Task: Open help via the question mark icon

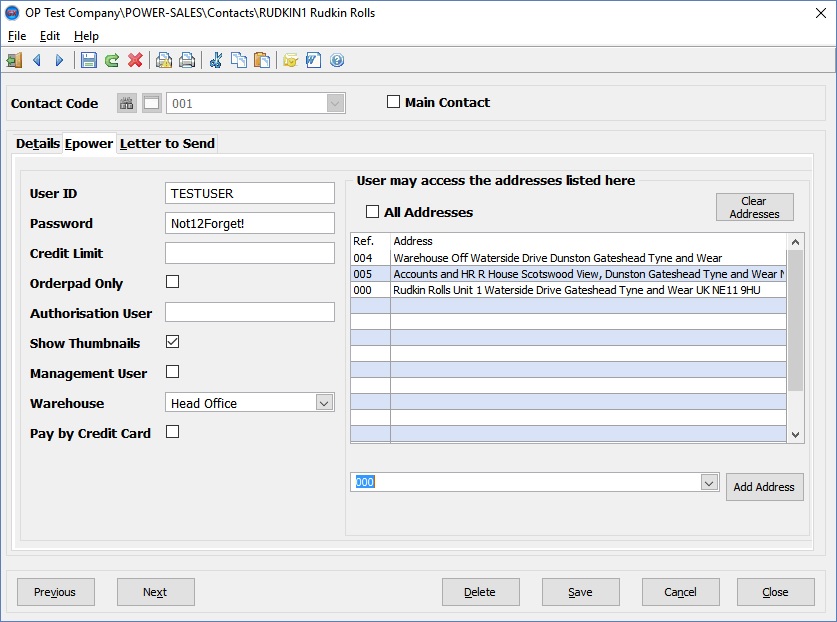Action: [x=337, y=61]
